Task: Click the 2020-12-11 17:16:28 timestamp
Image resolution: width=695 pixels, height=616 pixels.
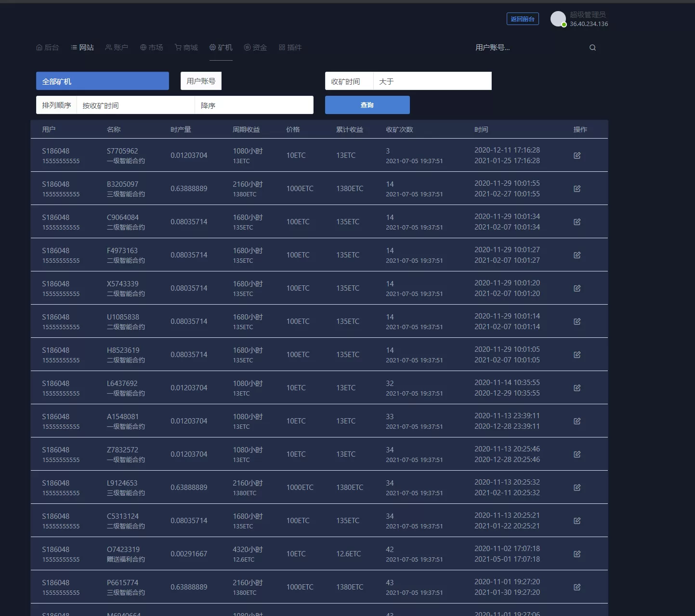Action: 507,150
